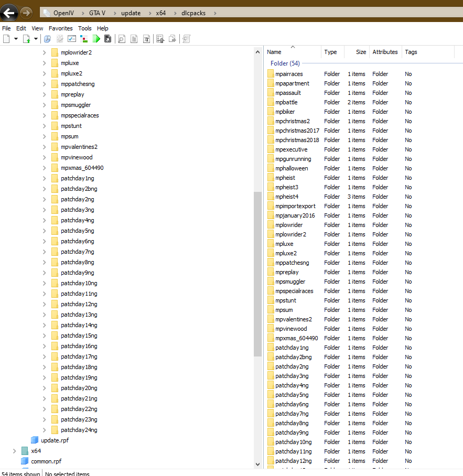Viewport: 463px width, 476px height.
Task: Sort by the Attributes column header
Action: click(385, 52)
